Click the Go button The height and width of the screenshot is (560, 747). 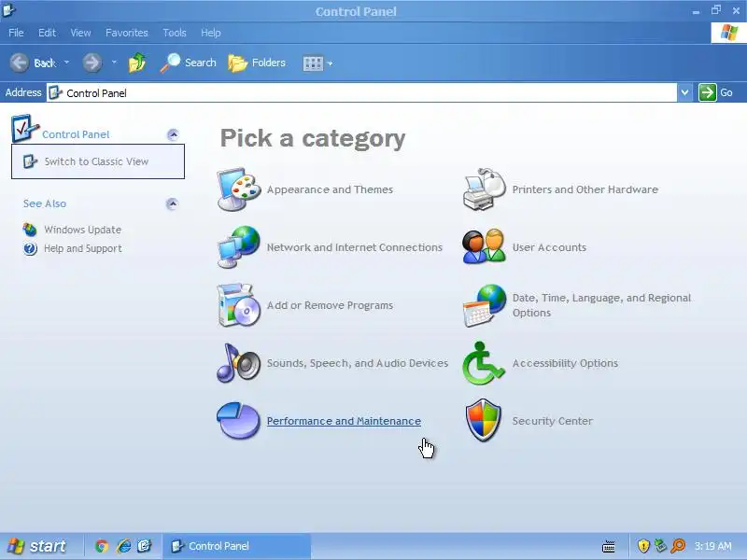[x=716, y=92]
